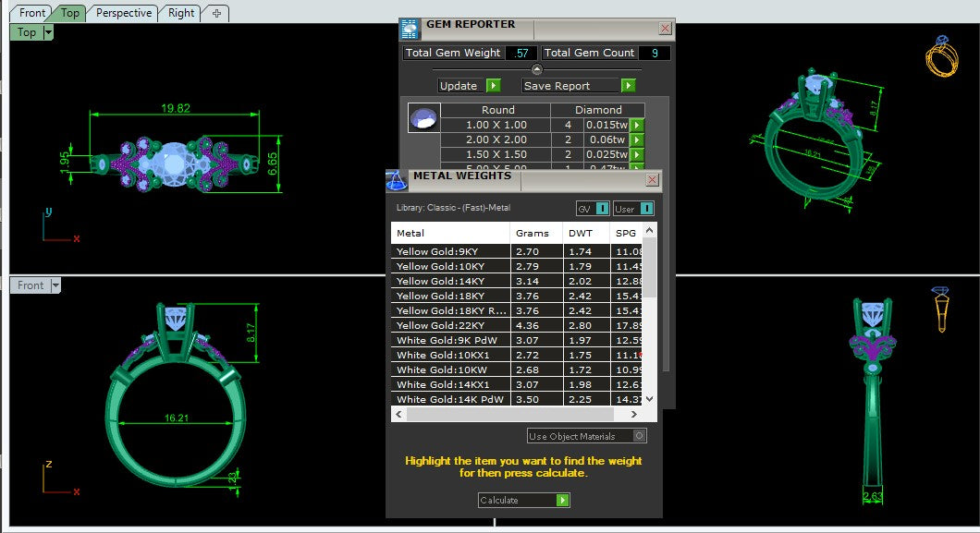This screenshot has height=533, width=980.
Task: Click the round gem thumbnail icon
Action: coord(423,118)
